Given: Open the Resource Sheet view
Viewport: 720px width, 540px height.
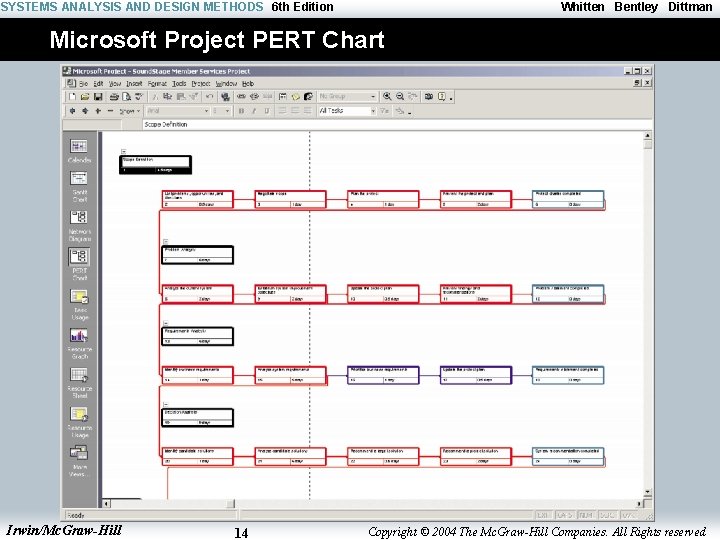Looking at the screenshot, I should pyautogui.click(x=79, y=383).
